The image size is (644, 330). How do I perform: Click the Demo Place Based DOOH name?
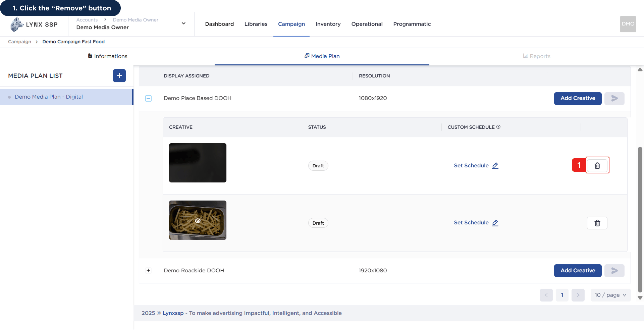pos(198,98)
